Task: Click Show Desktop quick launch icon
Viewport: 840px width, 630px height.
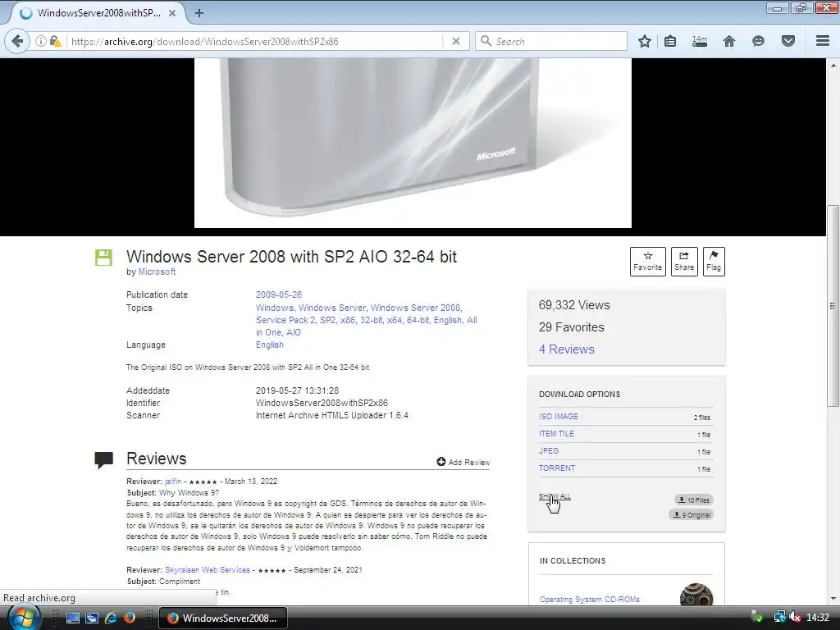Action: click(73, 619)
